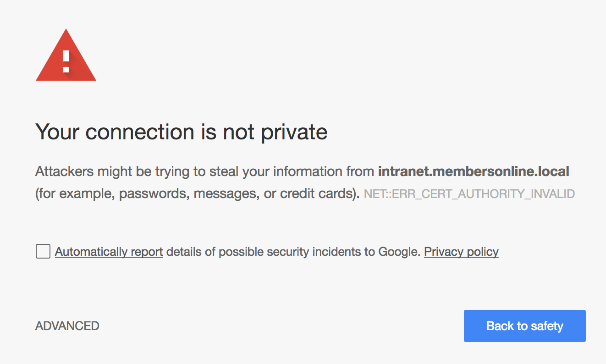Click the intranet.membersonline.local domain text
This screenshot has width=606, height=364.
474,171
